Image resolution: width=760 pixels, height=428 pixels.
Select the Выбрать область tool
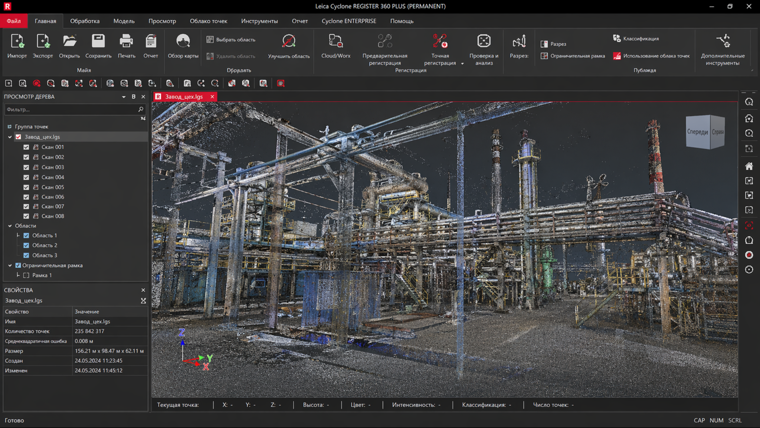pyautogui.click(x=231, y=40)
